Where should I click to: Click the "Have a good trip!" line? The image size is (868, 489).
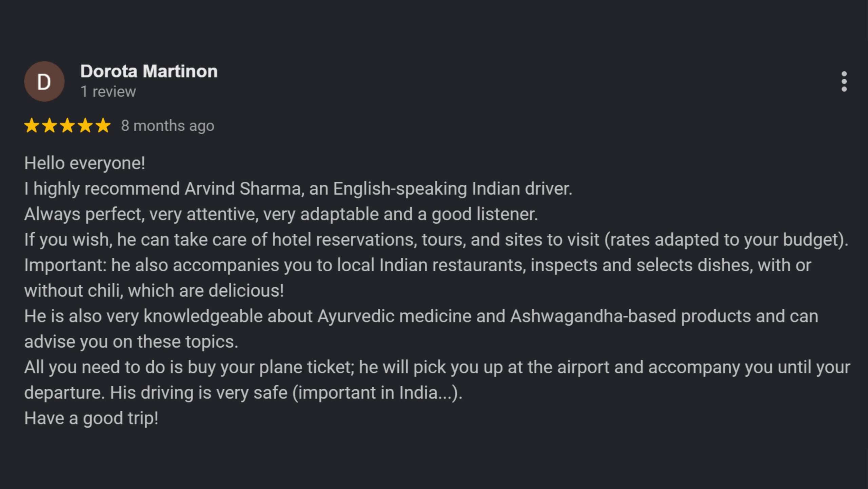pyautogui.click(x=91, y=418)
